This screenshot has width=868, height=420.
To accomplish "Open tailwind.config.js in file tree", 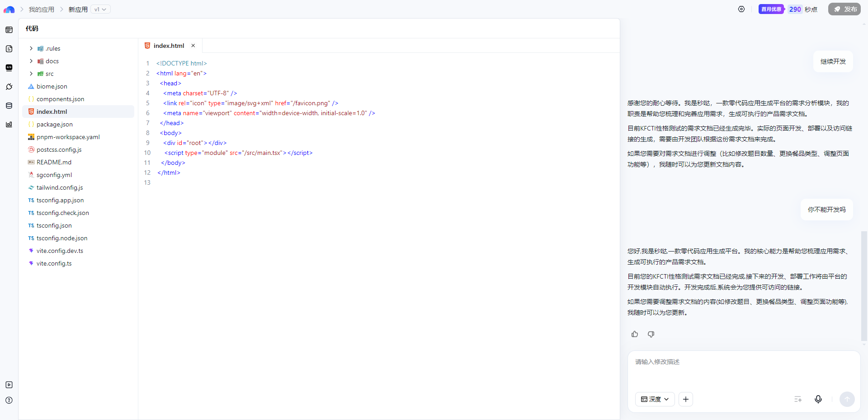I will (x=78, y=187).
